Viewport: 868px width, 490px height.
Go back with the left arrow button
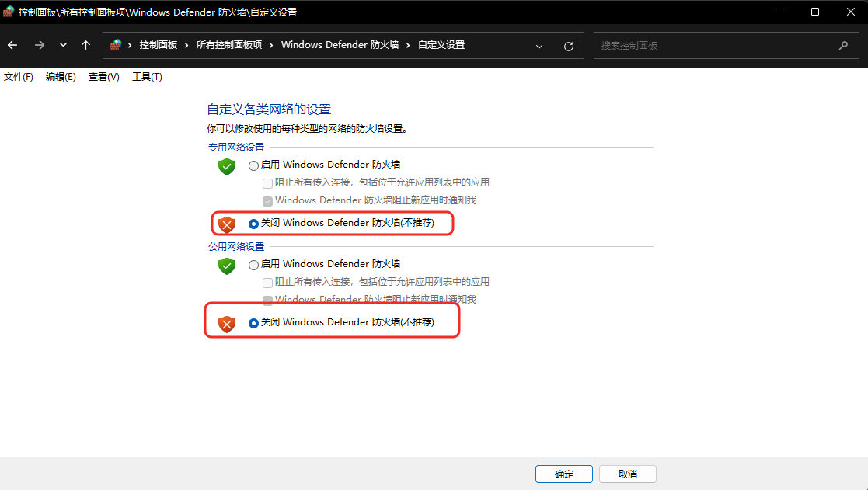click(12, 45)
